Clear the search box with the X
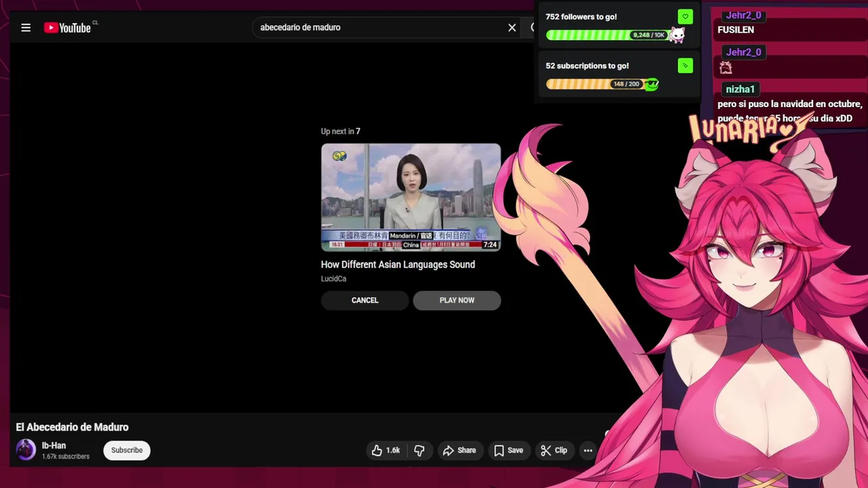868x488 pixels. [x=512, y=28]
